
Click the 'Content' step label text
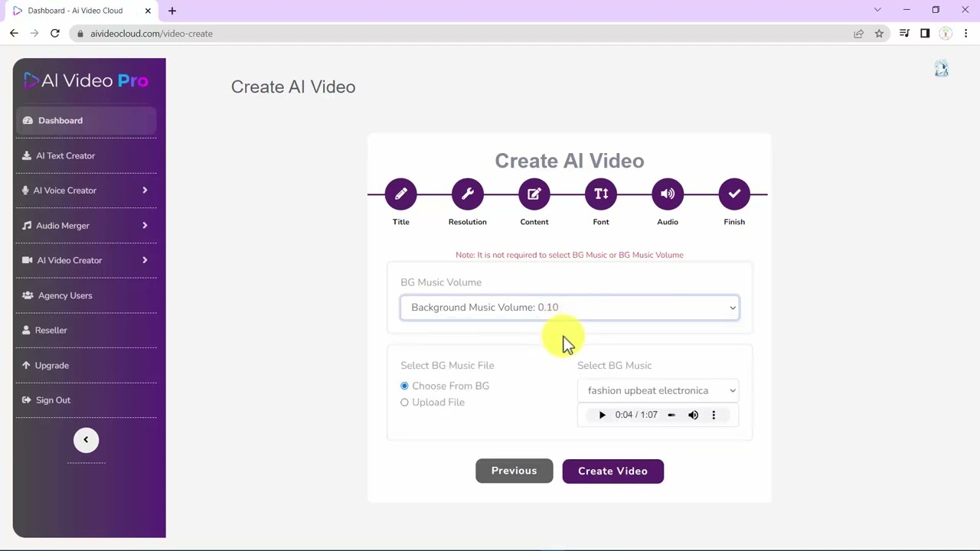point(534,222)
